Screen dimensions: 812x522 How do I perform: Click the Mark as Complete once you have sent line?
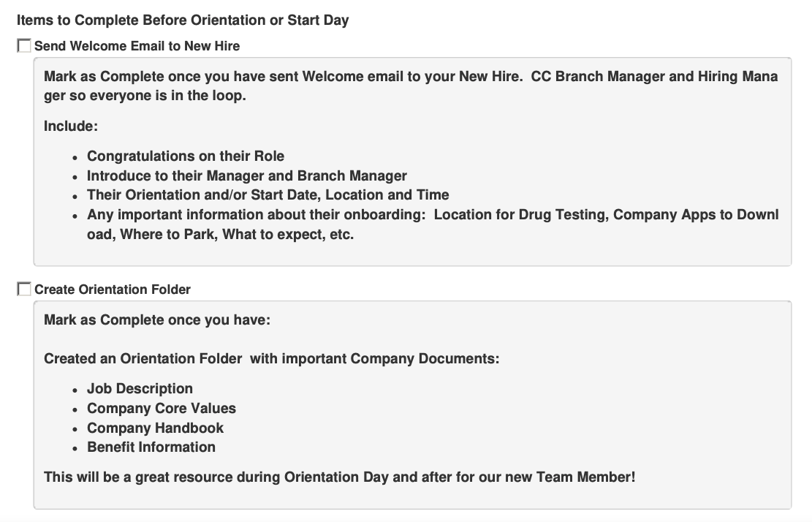click(411, 86)
